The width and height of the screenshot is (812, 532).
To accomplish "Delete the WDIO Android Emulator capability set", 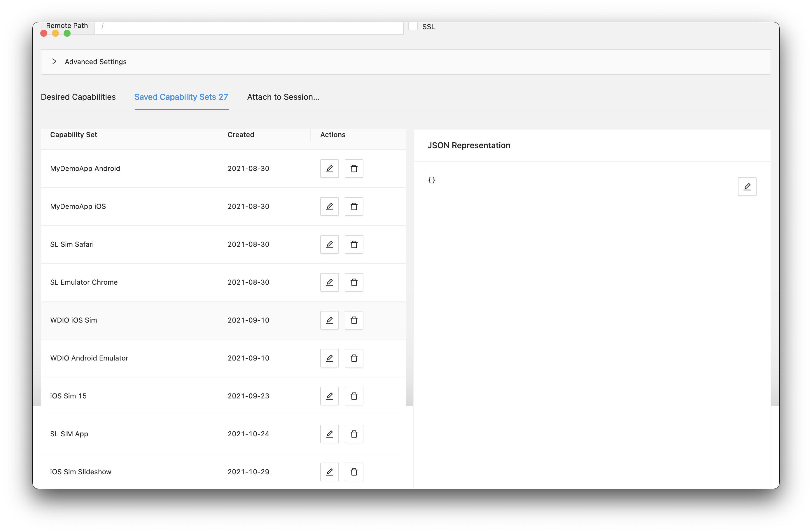I will point(354,358).
